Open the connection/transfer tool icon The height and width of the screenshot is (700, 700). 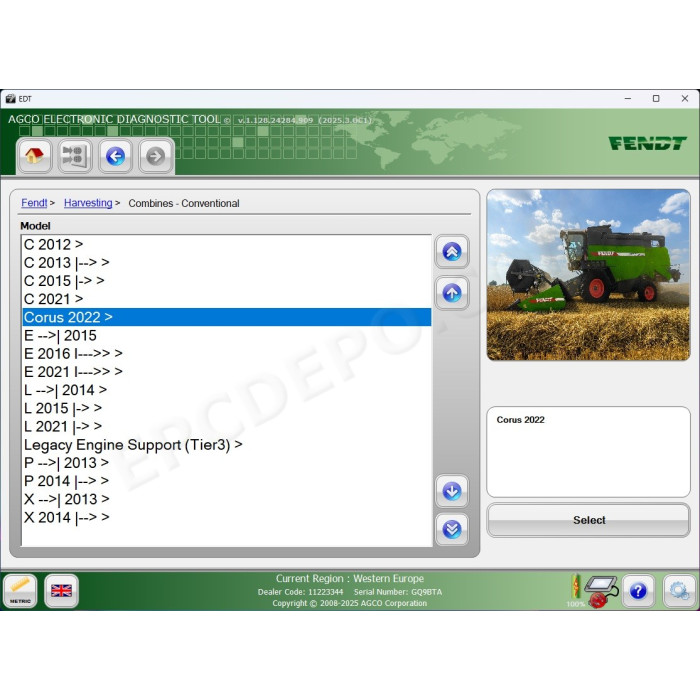(x=75, y=156)
